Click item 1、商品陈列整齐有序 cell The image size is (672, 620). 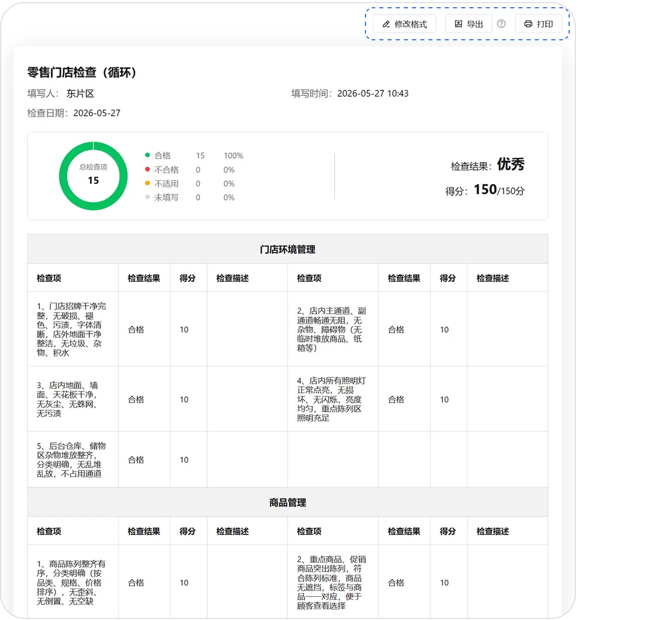pos(73,582)
